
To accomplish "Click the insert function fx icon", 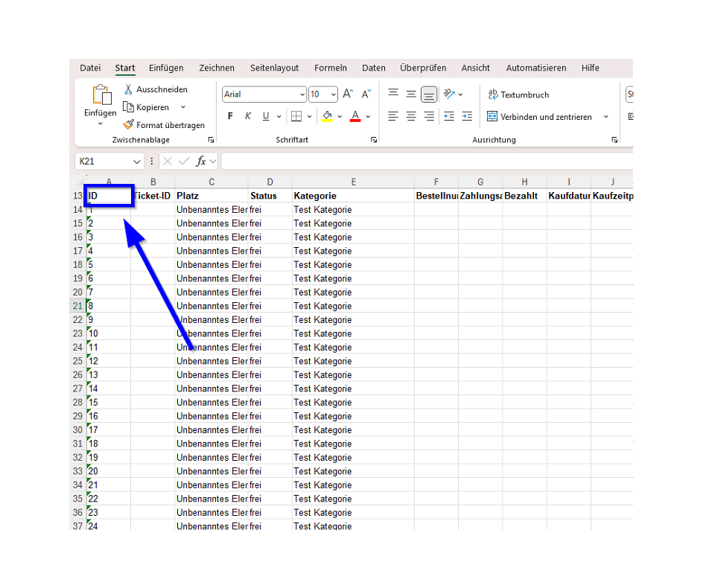I will coord(201,162).
